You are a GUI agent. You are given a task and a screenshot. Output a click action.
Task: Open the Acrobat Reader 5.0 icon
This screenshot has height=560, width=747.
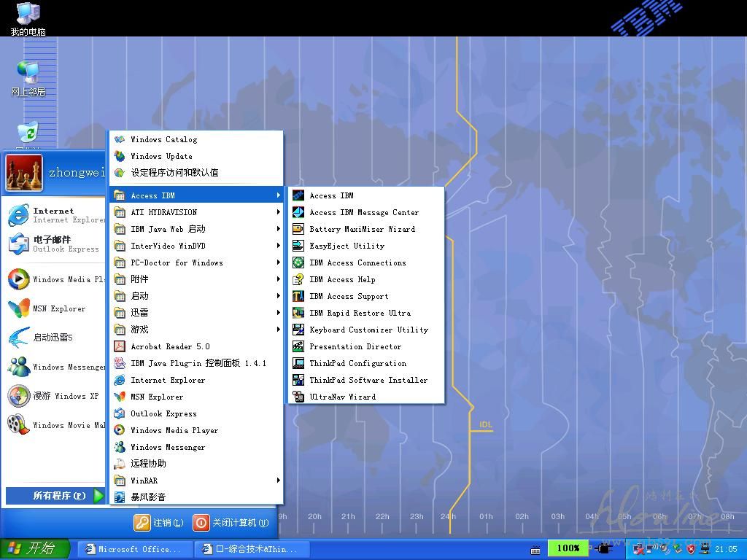(120, 346)
